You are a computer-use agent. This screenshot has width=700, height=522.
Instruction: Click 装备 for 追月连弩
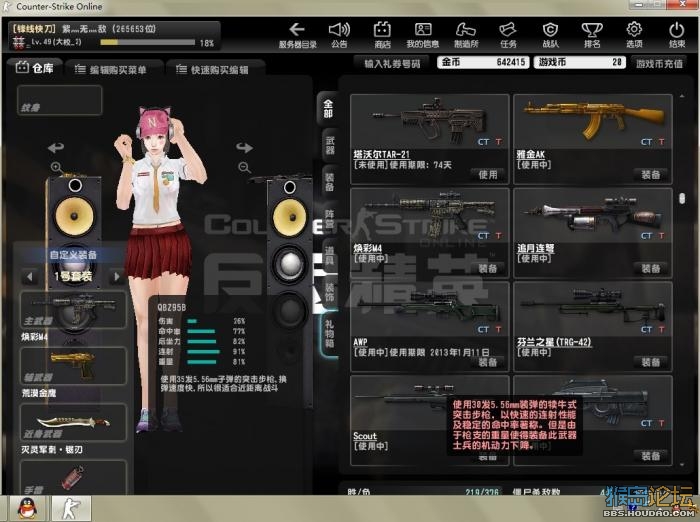tap(651, 268)
